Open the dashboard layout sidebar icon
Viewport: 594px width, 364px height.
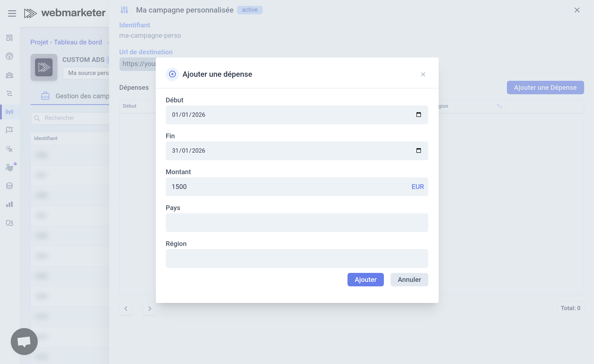click(x=9, y=38)
